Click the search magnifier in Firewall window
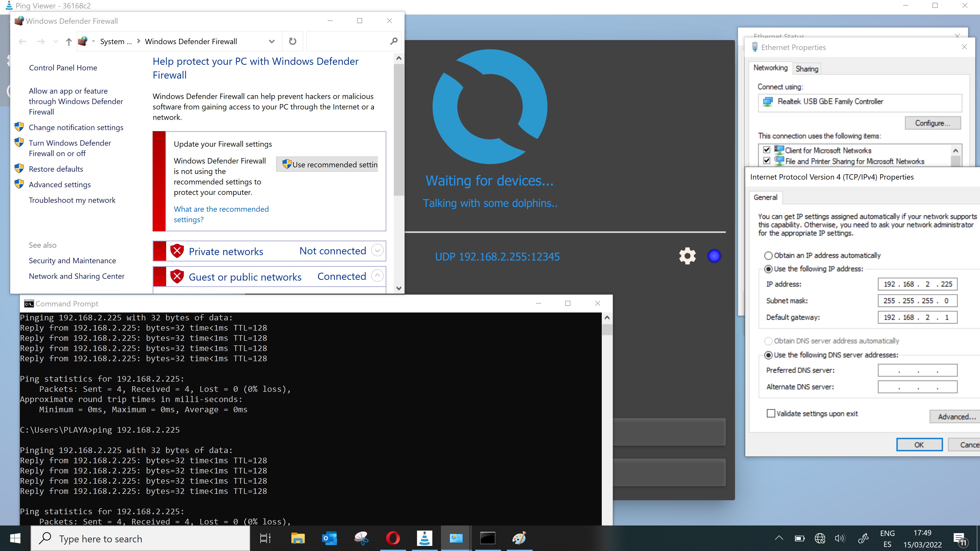 [394, 41]
